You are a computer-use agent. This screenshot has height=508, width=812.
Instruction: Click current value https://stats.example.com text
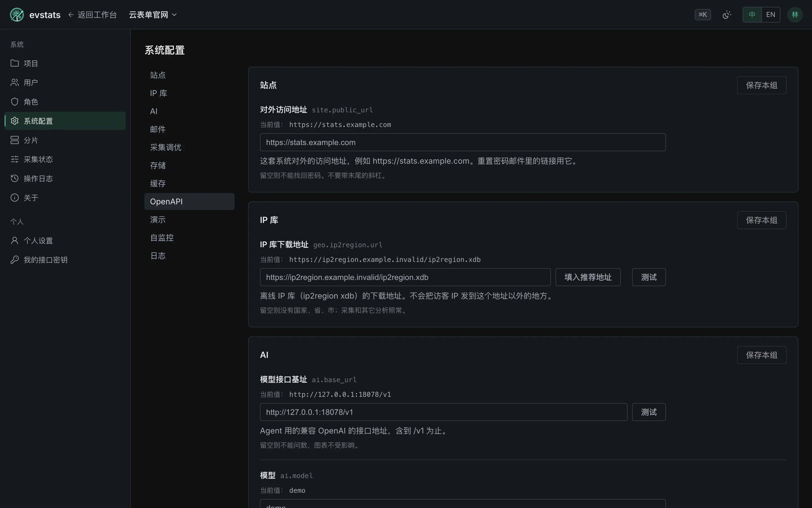tap(340, 125)
